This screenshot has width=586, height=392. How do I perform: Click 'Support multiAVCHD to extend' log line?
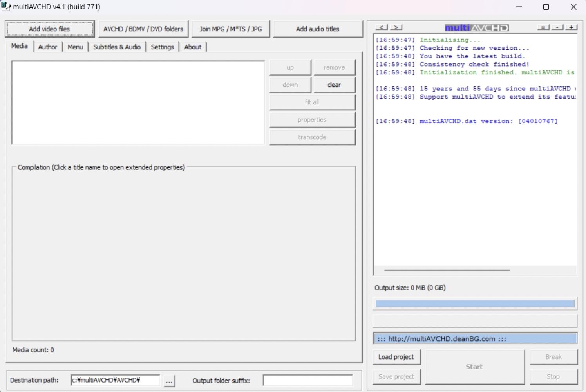[476, 97]
